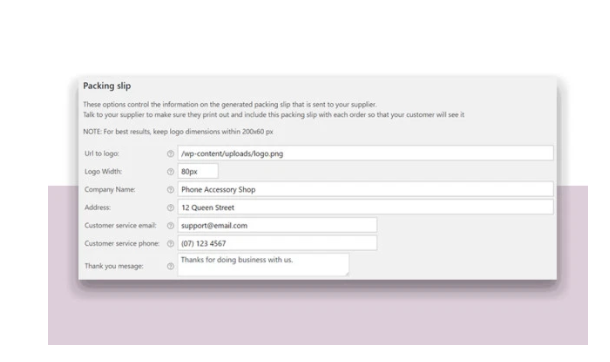Image resolution: width=610 pixels, height=362 pixels.
Task: Focus the Thank you message textarea
Action: [x=263, y=264]
